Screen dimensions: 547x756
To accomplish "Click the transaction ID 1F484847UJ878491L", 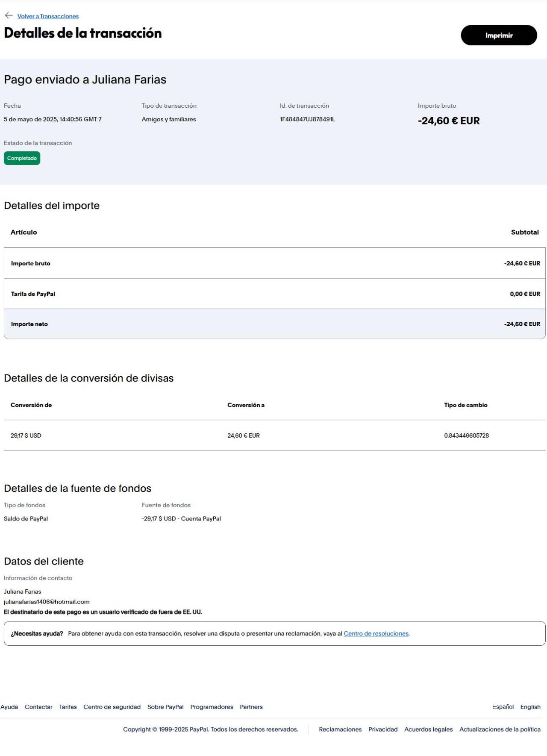I will 307,119.
